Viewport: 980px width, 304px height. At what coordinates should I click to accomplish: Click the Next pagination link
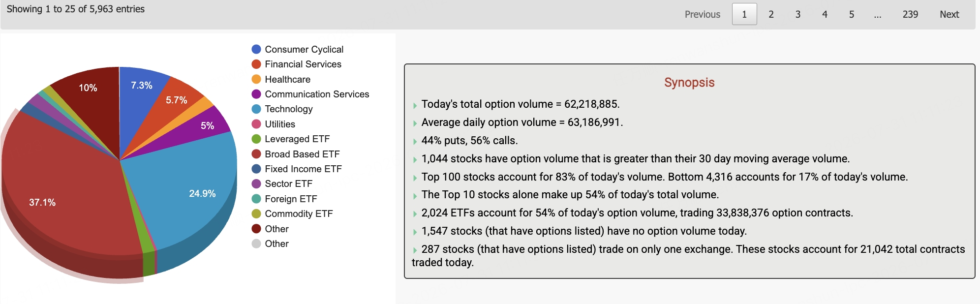[949, 14]
